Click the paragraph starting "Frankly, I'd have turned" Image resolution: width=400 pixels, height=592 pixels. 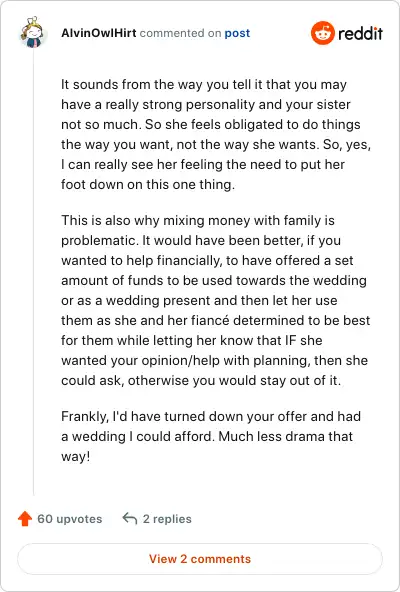(x=211, y=436)
